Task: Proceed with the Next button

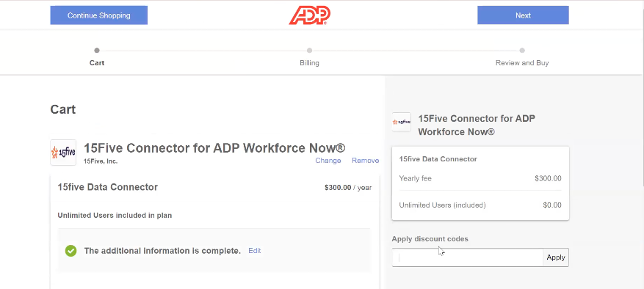Action: [x=524, y=15]
